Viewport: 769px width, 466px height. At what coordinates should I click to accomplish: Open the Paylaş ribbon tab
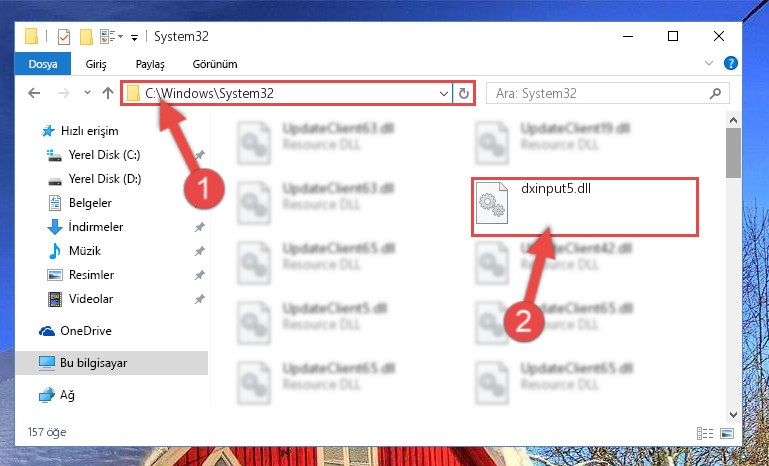click(150, 64)
